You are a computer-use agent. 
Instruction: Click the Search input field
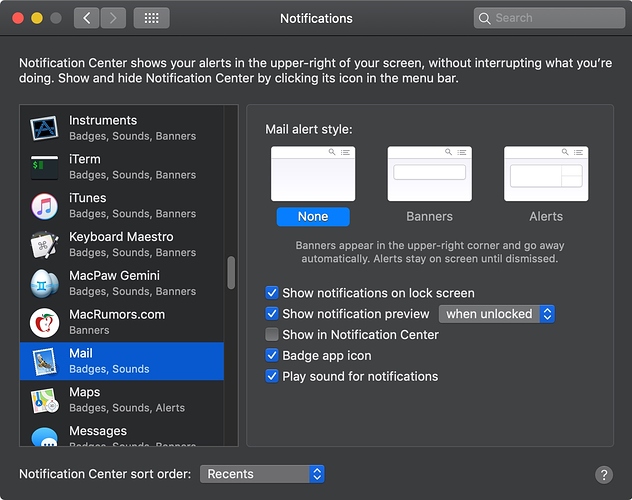[549, 18]
